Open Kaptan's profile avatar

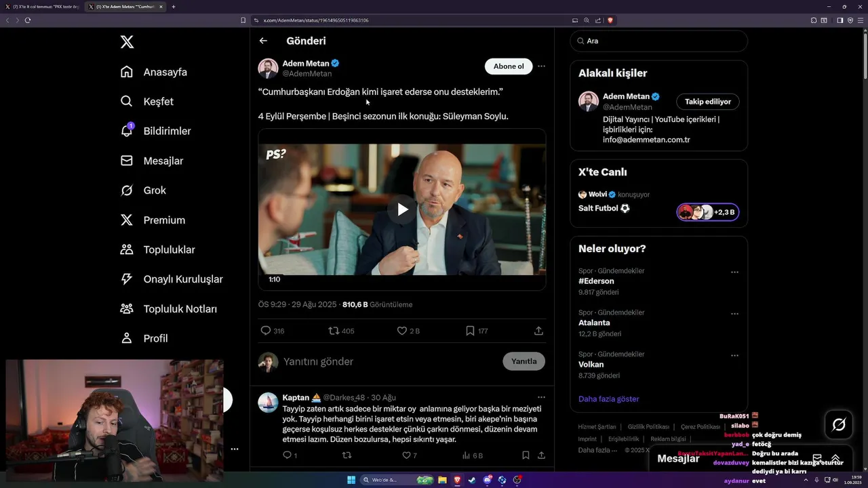[268, 403]
